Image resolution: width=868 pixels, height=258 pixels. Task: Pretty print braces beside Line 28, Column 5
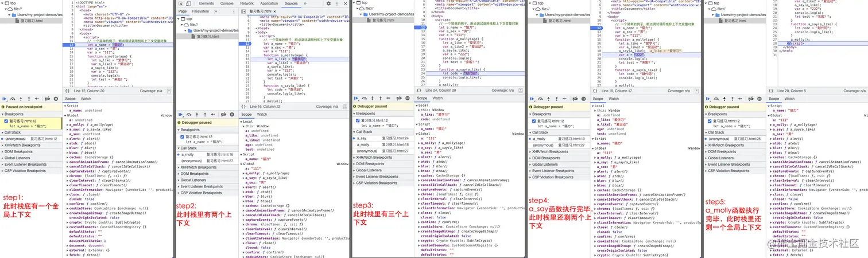pyautogui.click(x=771, y=91)
